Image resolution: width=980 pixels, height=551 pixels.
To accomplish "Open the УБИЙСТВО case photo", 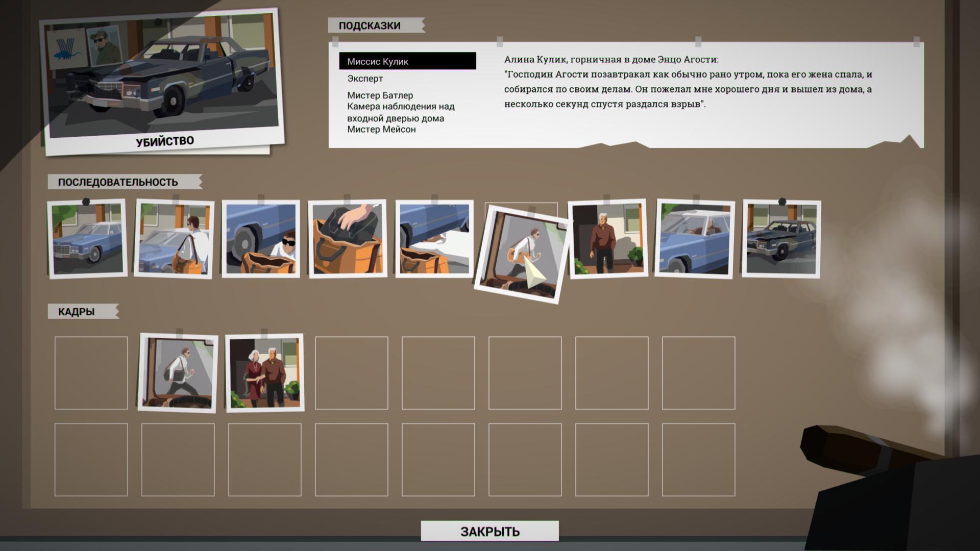I will click(x=162, y=81).
